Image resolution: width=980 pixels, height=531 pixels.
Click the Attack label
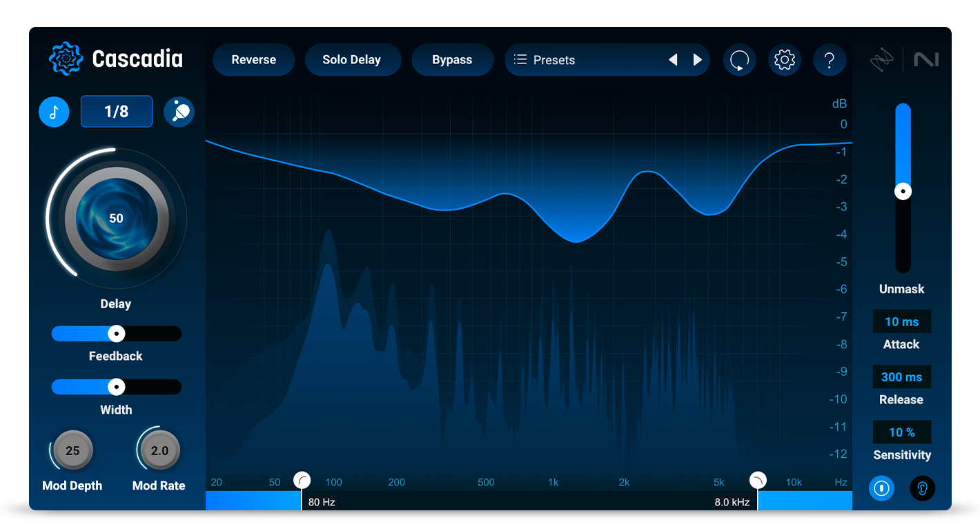click(x=902, y=345)
